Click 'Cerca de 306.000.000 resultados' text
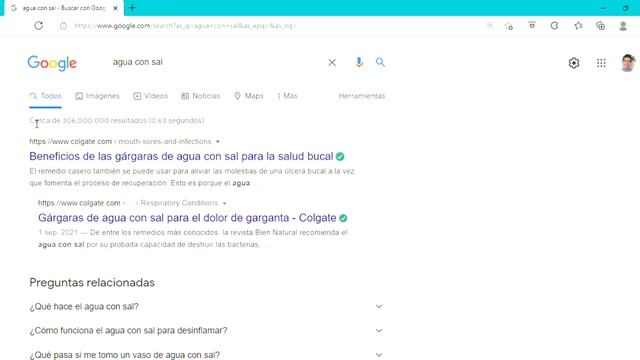Viewport: 640px width, 360px height. click(x=117, y=121)
